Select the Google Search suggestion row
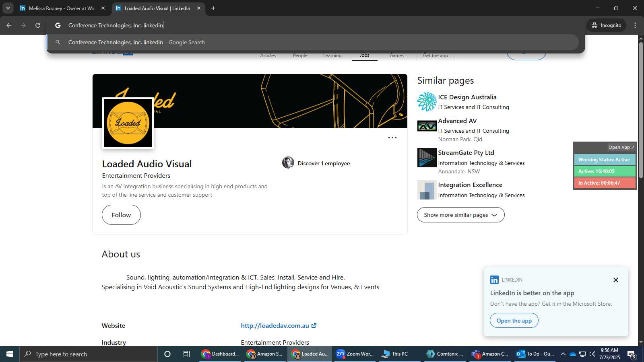The width and height of the screenshot is (644, 362). pyautogui.click(x=313, y=42)
